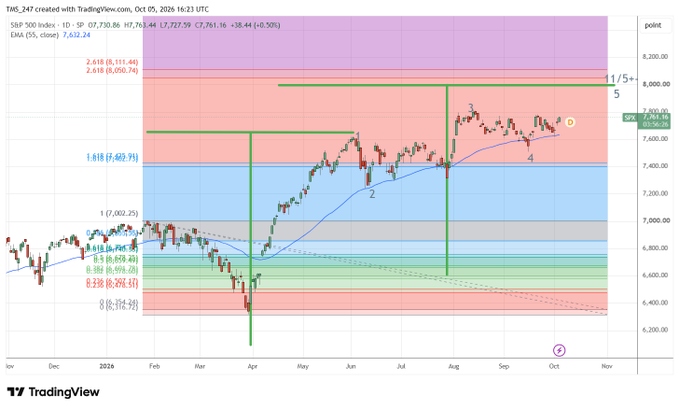The width and height of the screenshot is (679, 409).
Task: Click the Apr label on the time axis
Action: (x=252, y=366)
